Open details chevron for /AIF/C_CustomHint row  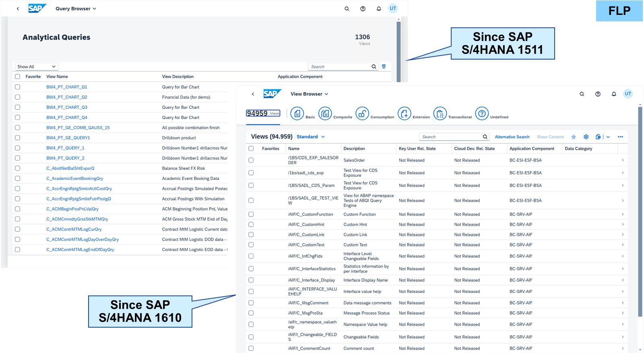[623, 225]
